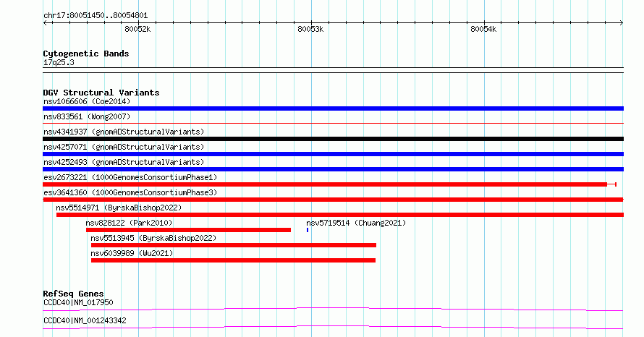Select the nsv833561 (Wong2007) label
644x337 pixels.
(x=87, y=116)
